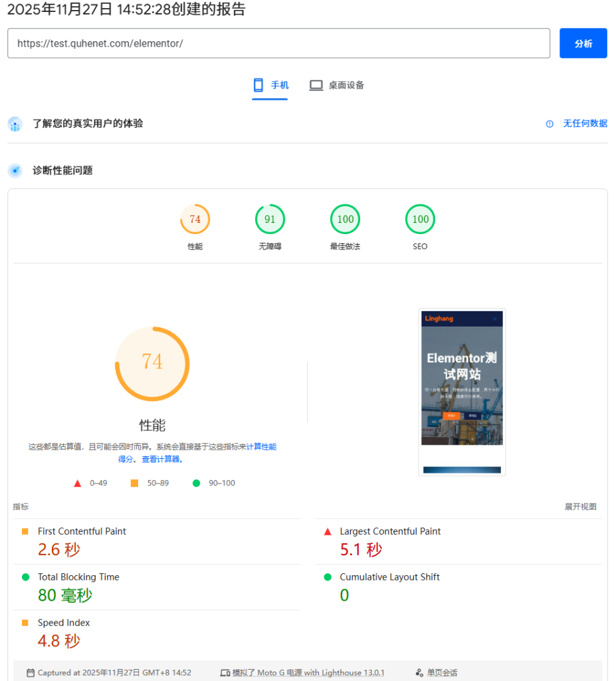Expand metrics using 展开视图
Viewport: 616px width, 681px height.
point(580,507)
